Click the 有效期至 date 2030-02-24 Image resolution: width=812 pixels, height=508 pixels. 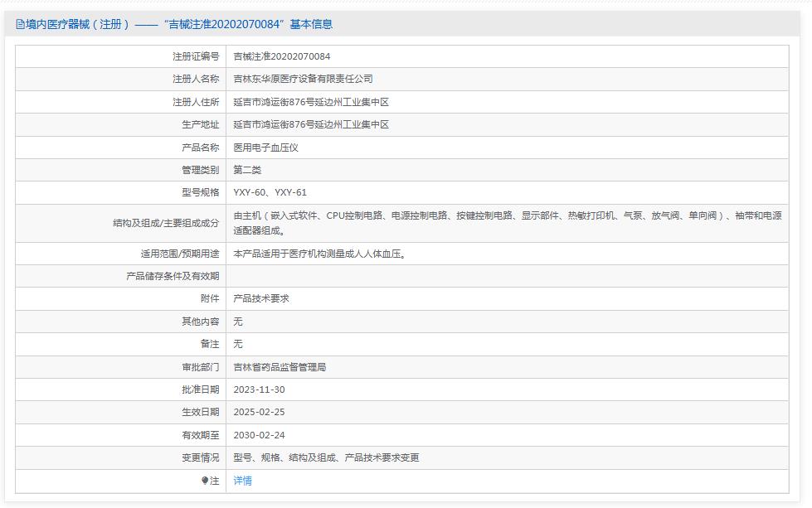[x=260, y=434]
